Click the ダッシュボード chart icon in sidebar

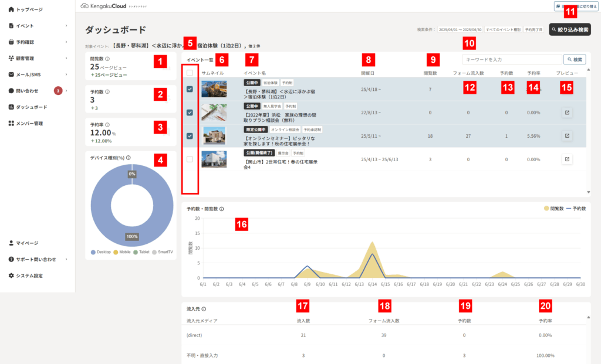pos(11,107)
